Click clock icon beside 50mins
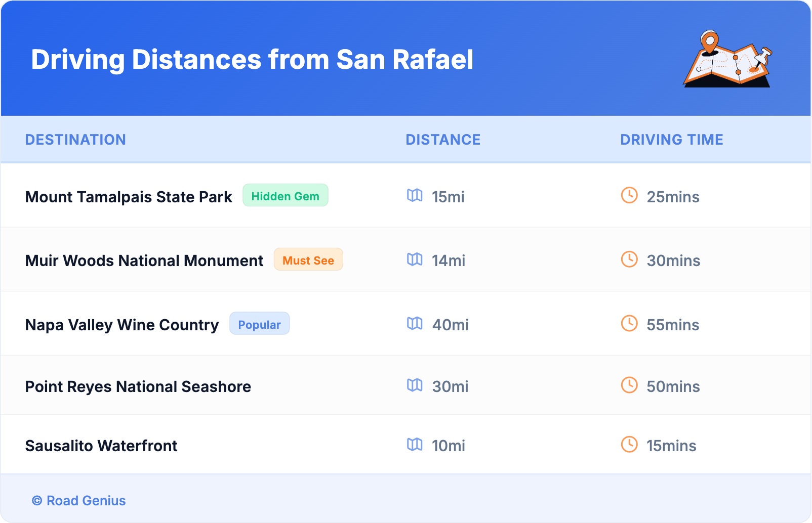 tap(629, 385)
